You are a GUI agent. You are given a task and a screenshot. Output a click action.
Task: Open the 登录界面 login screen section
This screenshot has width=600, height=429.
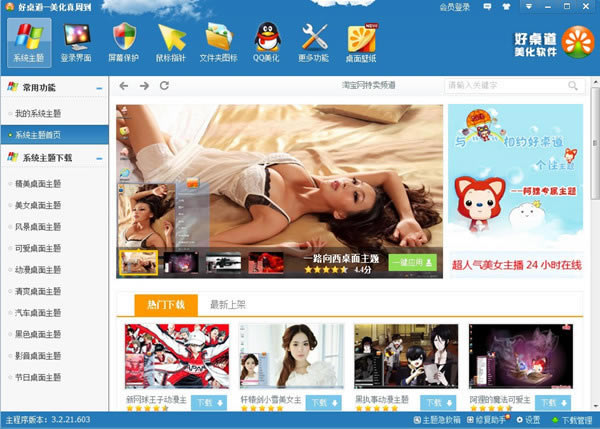(76, 43)
